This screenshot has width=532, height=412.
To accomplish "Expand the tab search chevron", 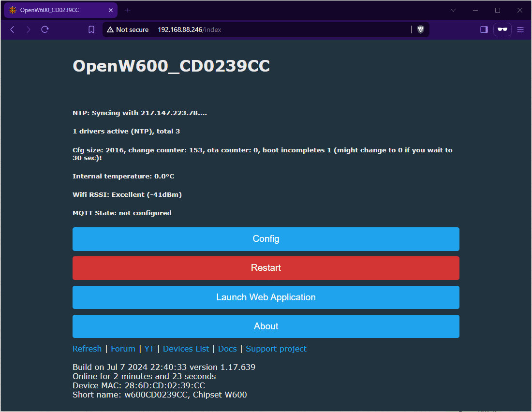I will click(x=453, y=10).
